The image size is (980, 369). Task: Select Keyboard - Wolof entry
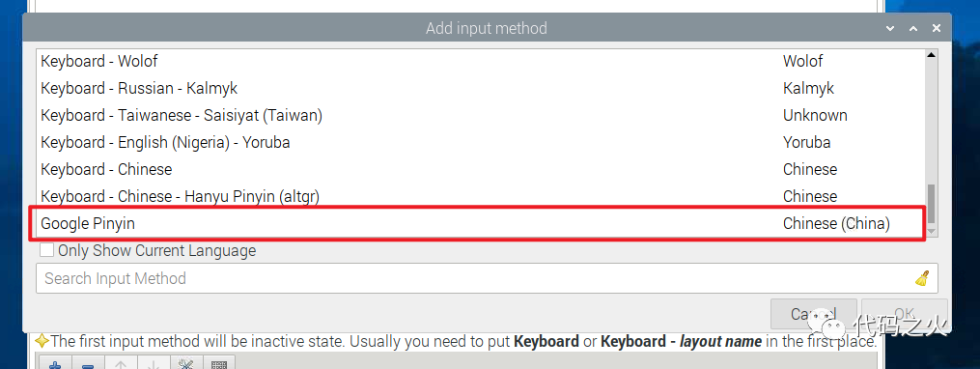pos(480,61)
